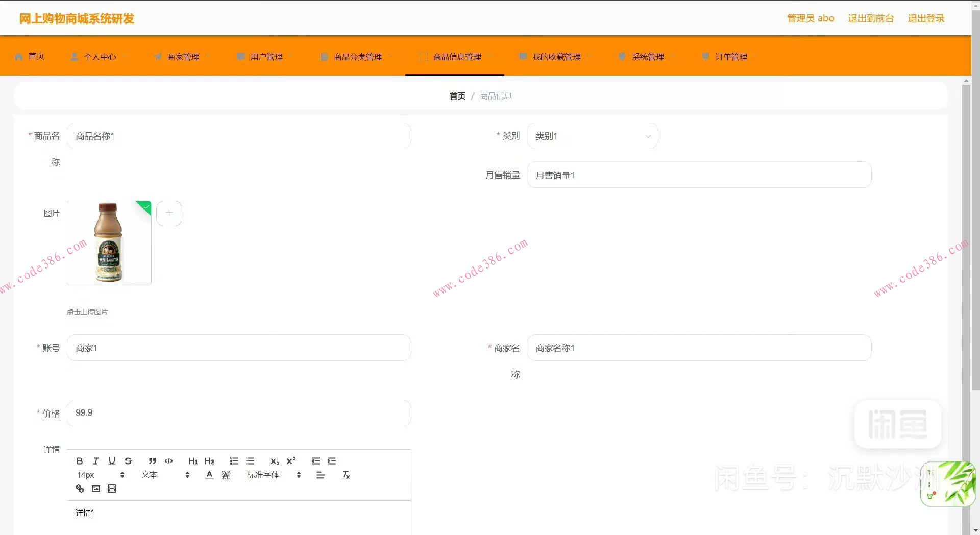Insert a code block
The image size is (980, 535).
[168, 461]
